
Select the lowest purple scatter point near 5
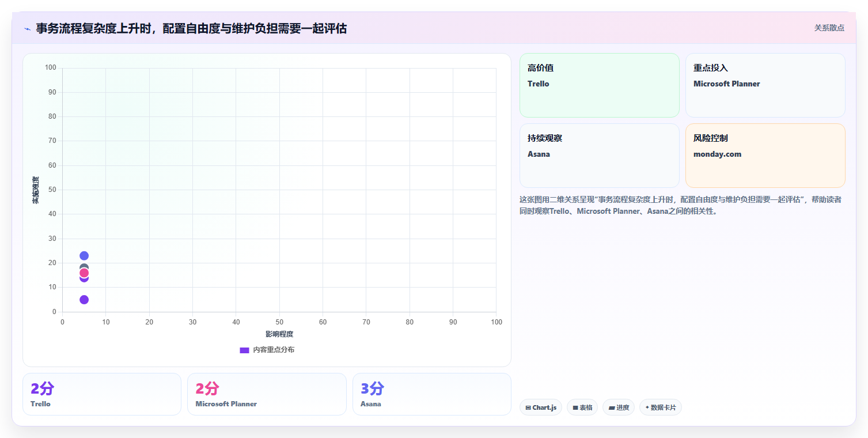click(x=84, y=300)
